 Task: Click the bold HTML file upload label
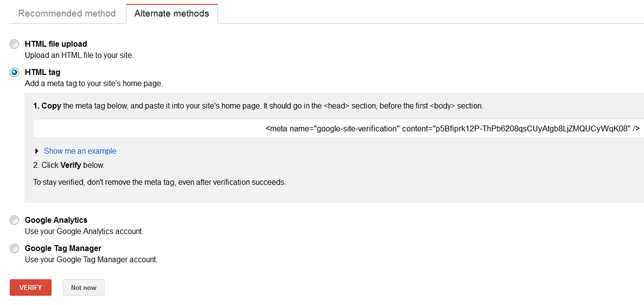point(56,44)
